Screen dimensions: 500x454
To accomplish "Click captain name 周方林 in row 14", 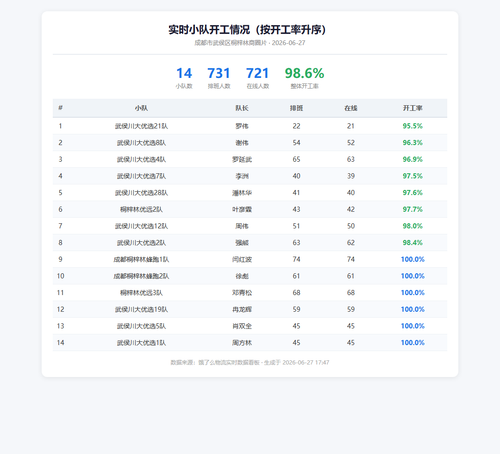I will point(242,343).
